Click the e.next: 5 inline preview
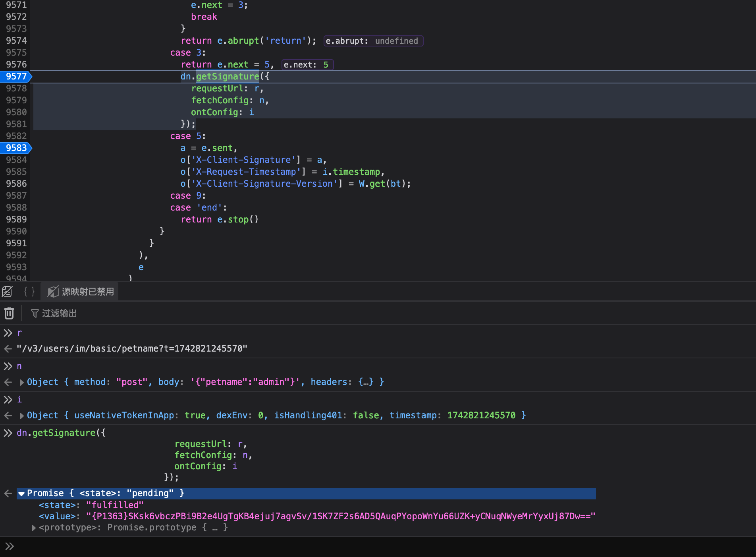Viewport: 756px width, 557px height. click(307, 65)
